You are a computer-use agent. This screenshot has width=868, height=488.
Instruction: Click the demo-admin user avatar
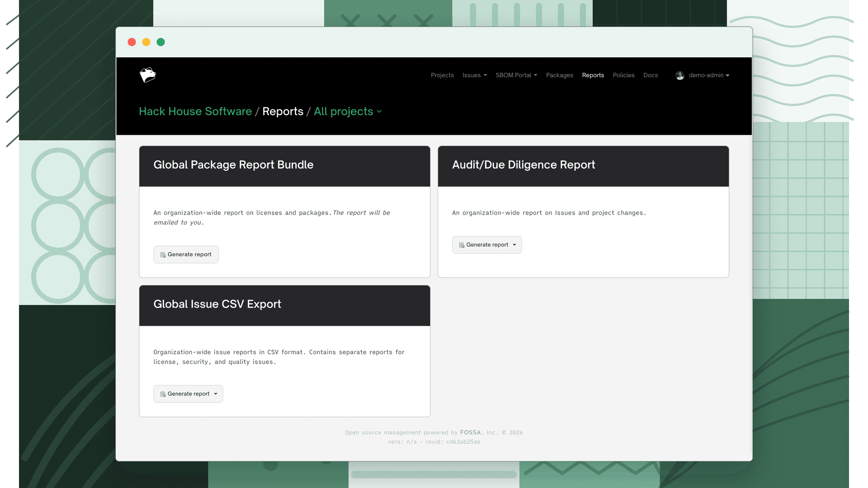pos(680,75)
